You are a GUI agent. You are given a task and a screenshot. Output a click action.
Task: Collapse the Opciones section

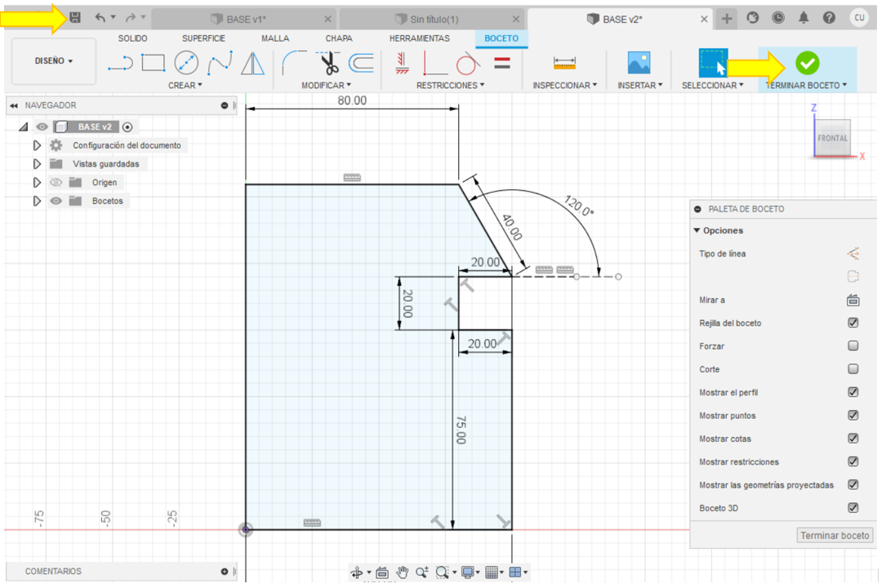click(697, 230)
